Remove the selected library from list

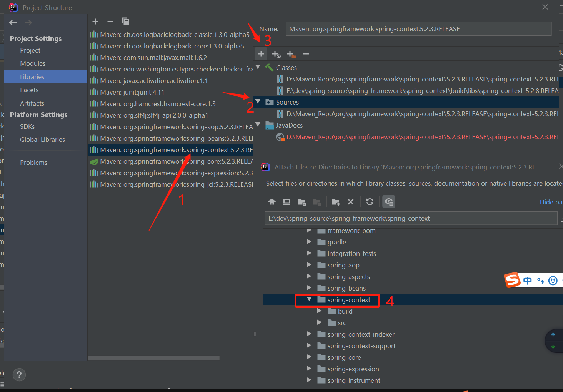pyautogui.click(x=110, y=22)
